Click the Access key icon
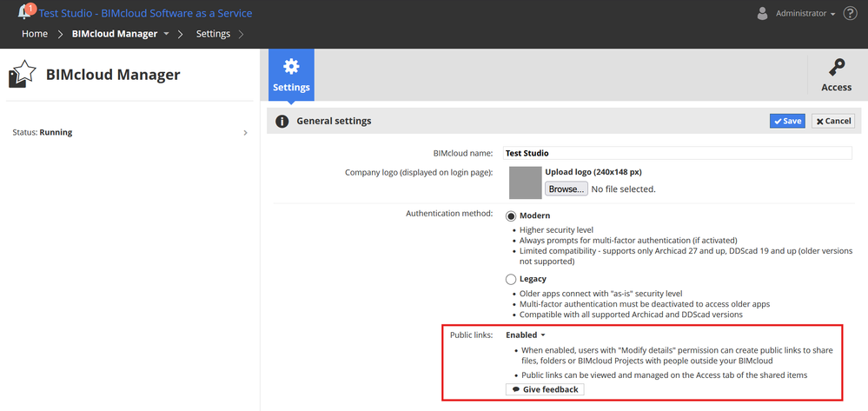 point(837,69)
